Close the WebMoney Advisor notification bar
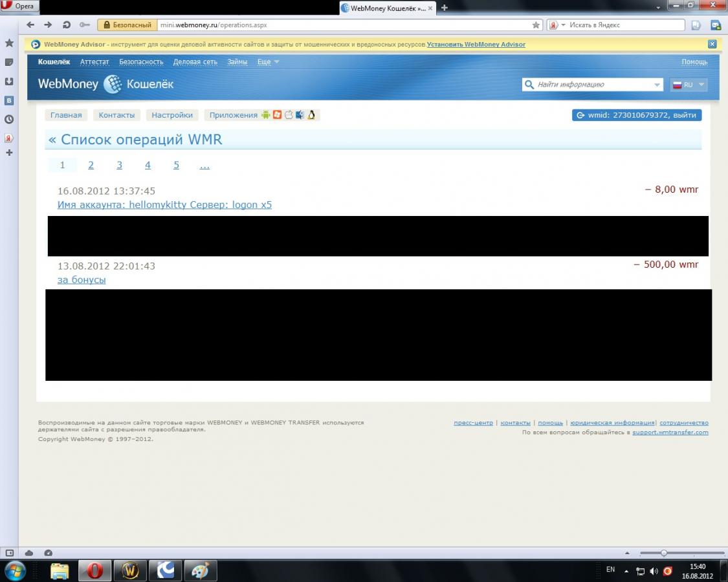 click(712, 44)
